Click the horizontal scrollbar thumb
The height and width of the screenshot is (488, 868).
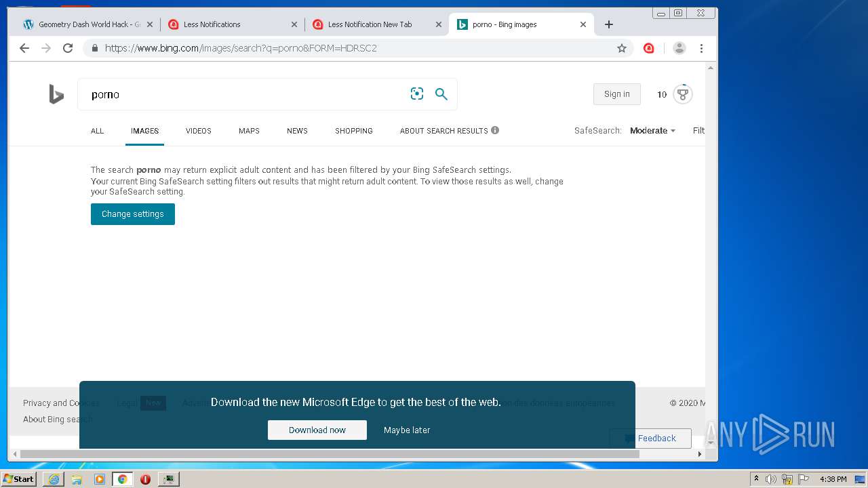[330, 454]
